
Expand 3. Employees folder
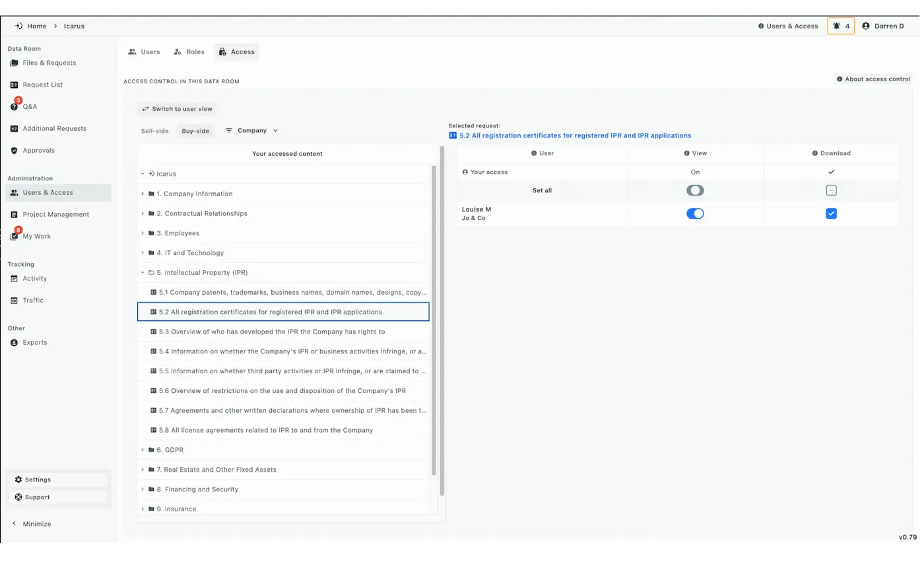coord(143,233)
